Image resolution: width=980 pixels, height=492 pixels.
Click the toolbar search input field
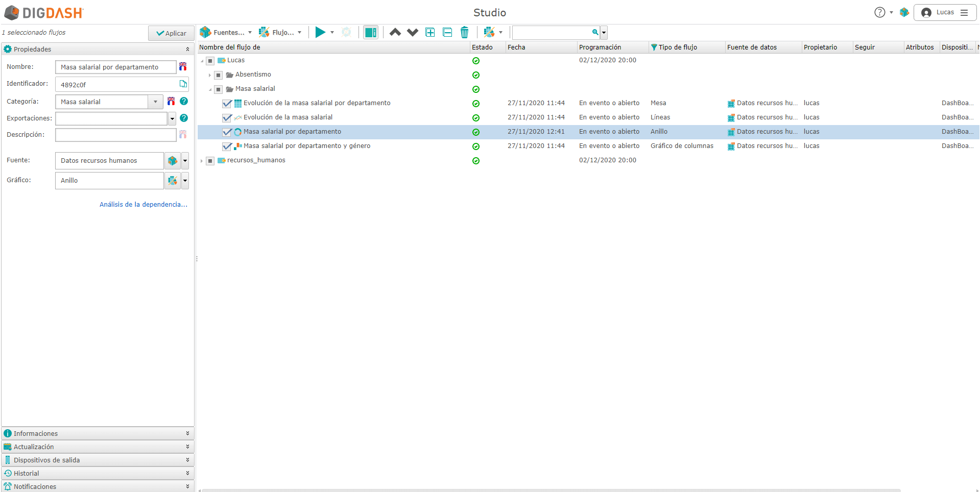tap(552, 33)
